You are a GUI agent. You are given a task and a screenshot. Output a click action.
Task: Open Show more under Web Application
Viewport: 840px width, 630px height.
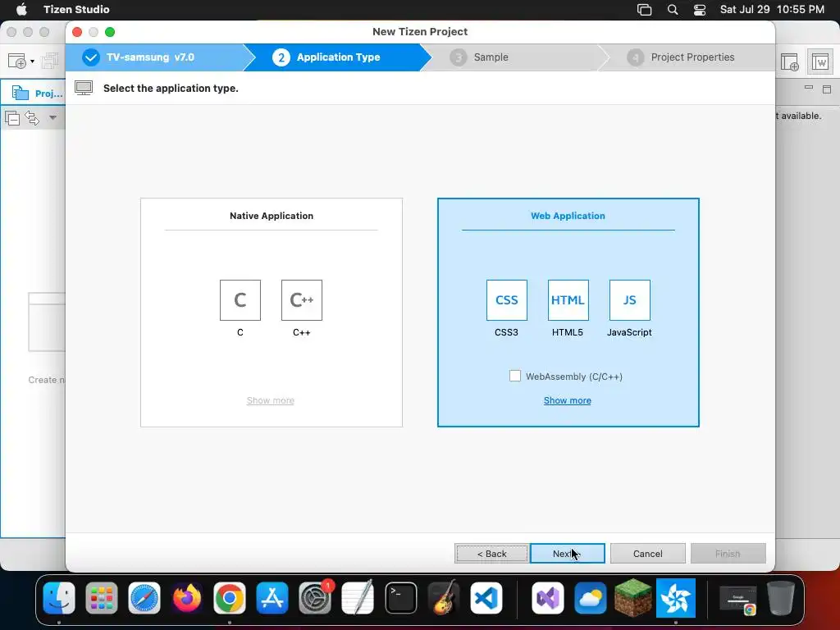(x=568, y=400)
